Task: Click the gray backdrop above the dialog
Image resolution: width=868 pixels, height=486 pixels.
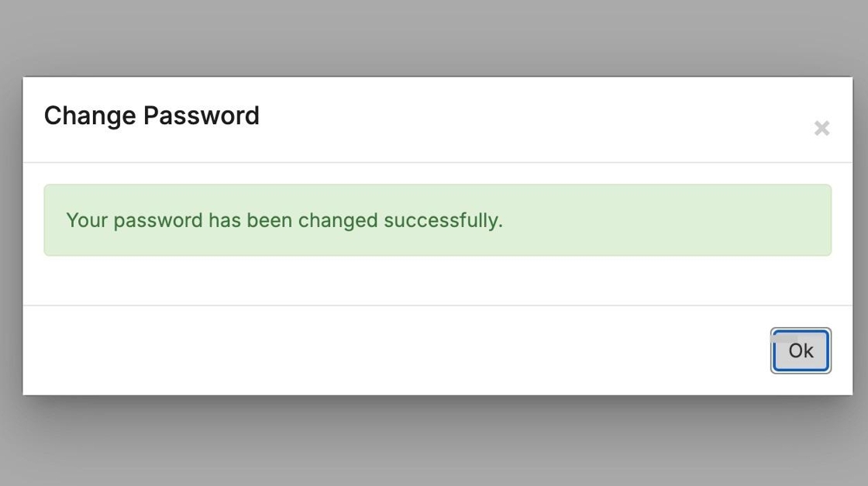Action: tap(434, 37)
